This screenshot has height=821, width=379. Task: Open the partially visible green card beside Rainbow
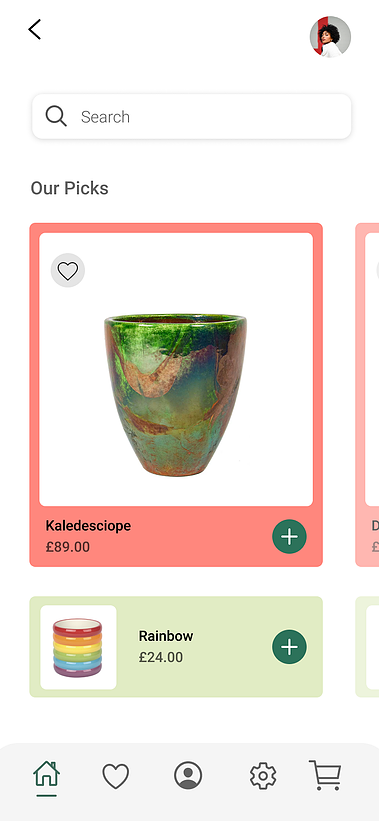pyautogui.click(x=367, y=647)
